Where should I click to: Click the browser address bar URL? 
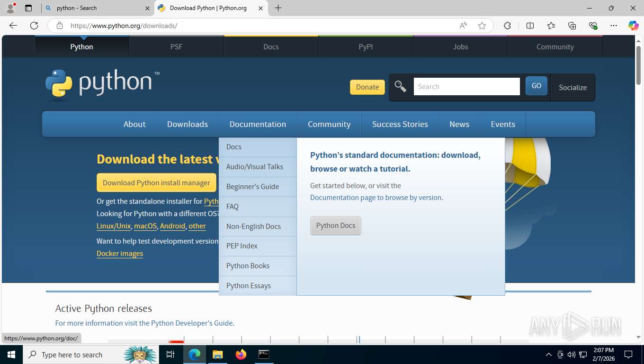tap(124, 26)
